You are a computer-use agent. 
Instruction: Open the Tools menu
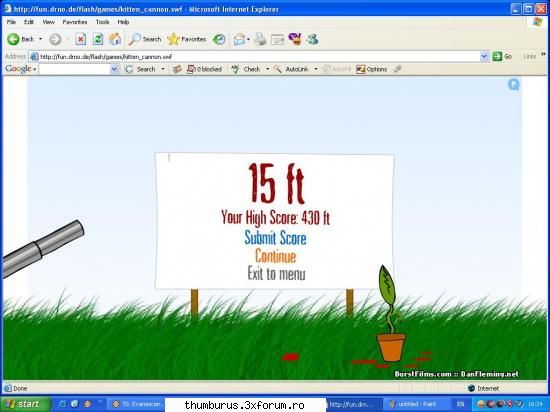coord(102,22)
